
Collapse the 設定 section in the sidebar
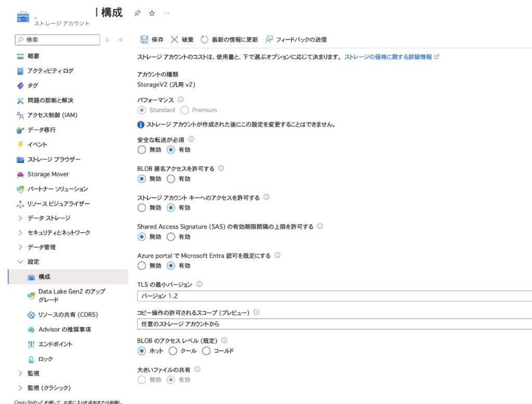(21, 262)
